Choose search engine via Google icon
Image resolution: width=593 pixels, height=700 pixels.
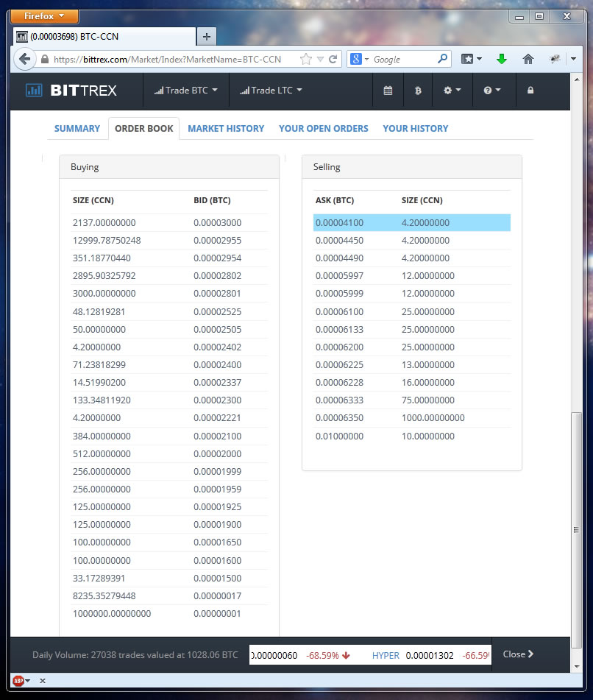(356, 59)
